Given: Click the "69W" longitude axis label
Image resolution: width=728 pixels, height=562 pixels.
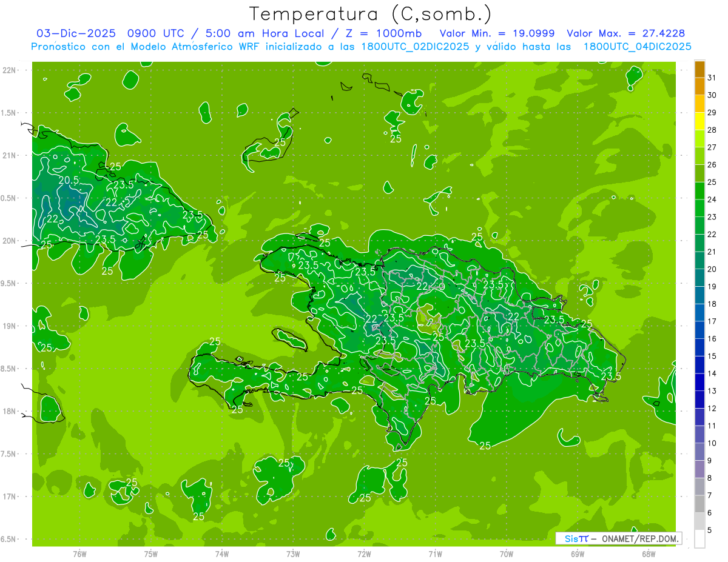Looking at the screenshot, I should [578, 554].
